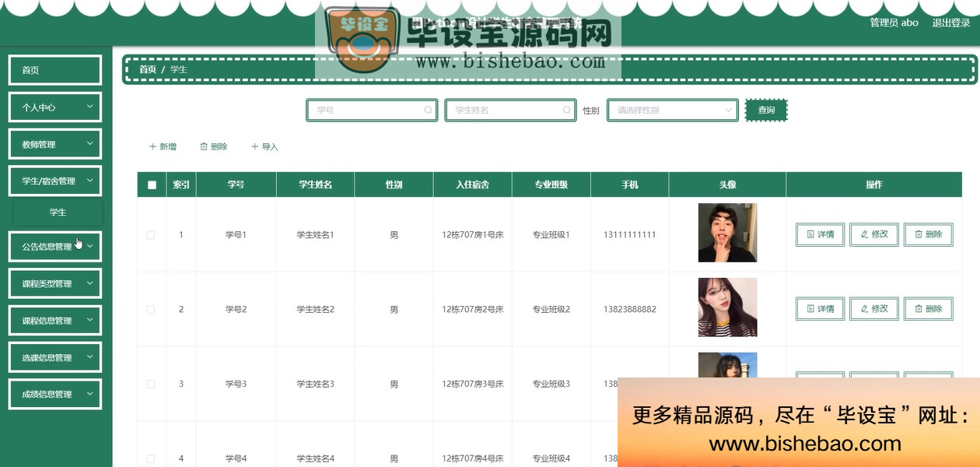Screen dimensions: 980x467
Task: View 详情 for 学生姓名2
Action: [x=821, y=309]
